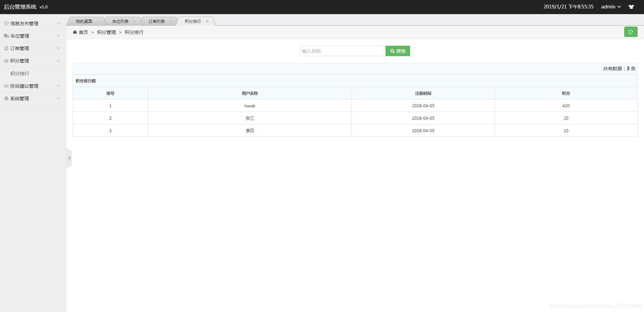Screen dimensions: 644x312
Task: Open the 系统管理 menu label
Action: tap(19, 99)
